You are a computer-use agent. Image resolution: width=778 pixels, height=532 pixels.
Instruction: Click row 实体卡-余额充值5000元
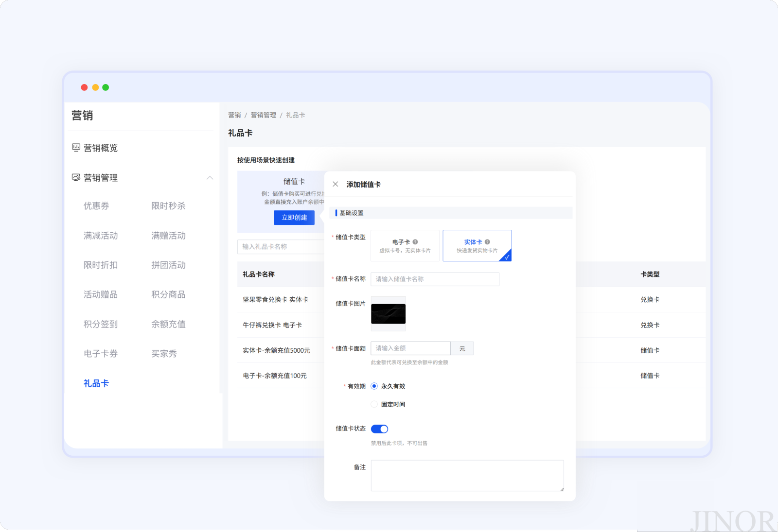[276, 350]
